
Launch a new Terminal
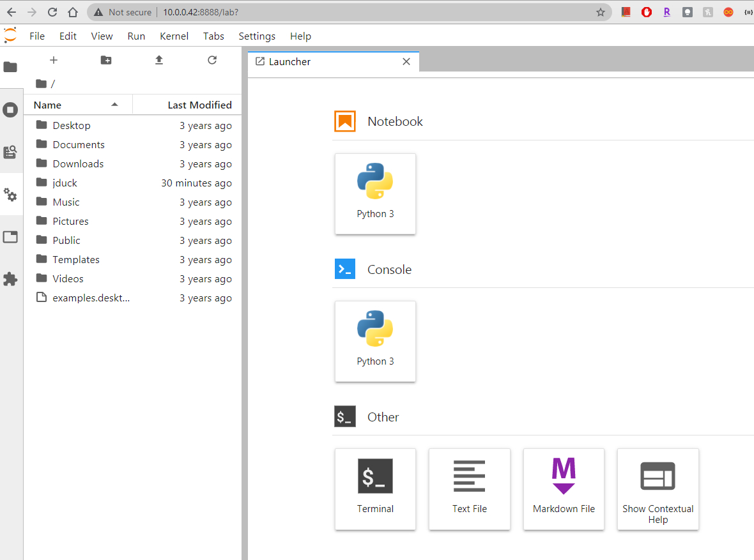tap(375, 489)
